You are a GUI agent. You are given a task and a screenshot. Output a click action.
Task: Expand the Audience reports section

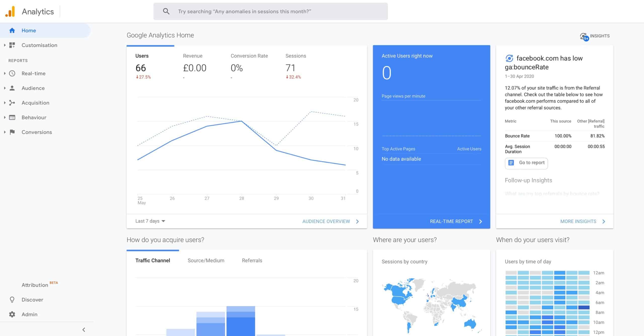pos(5,88)
